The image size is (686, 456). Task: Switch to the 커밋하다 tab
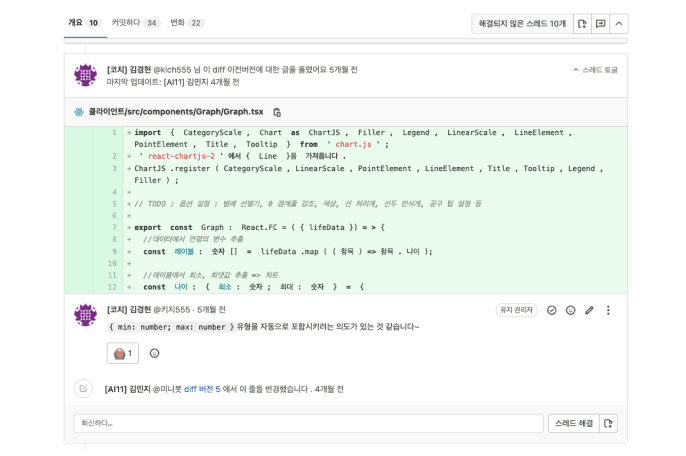(x=135, y=22)
